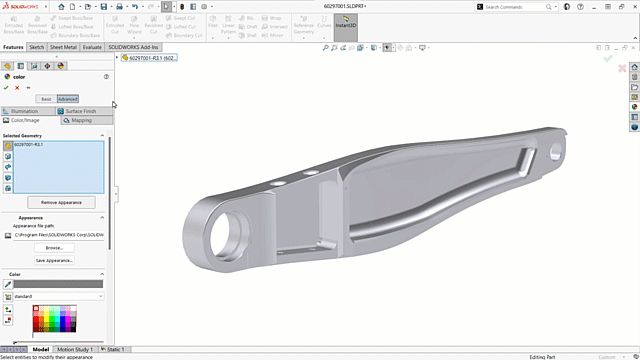Screen dimensions: 640x360
Task: Collapse the Selected Geometry section
Action: point(102,136)
